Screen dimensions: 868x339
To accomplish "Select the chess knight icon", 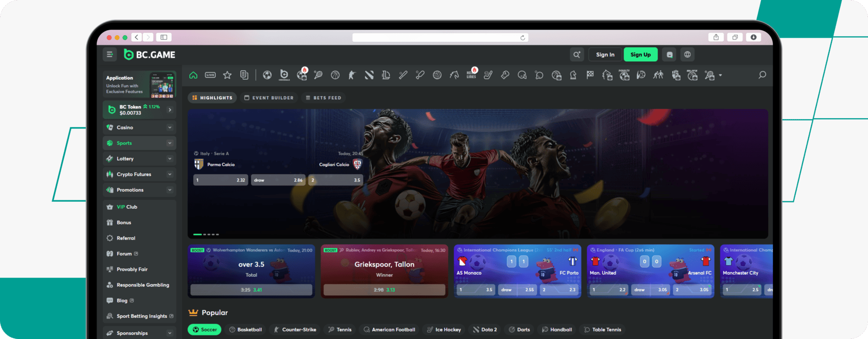I will tap(573, 75).
